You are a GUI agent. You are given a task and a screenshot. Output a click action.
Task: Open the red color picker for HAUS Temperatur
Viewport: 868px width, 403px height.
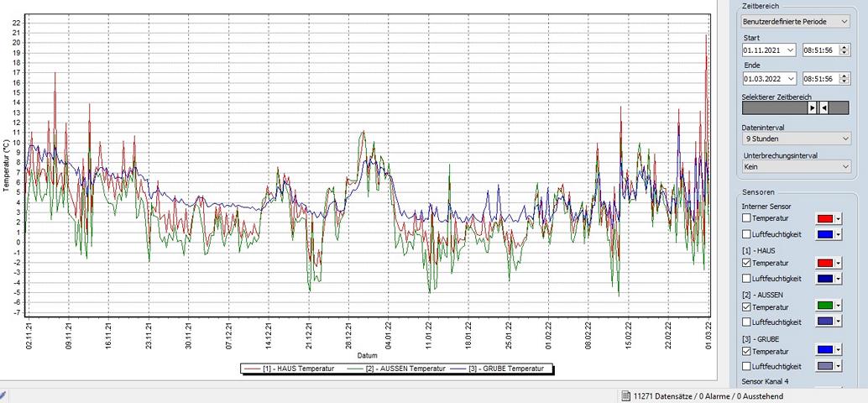[x=829, y=263]
